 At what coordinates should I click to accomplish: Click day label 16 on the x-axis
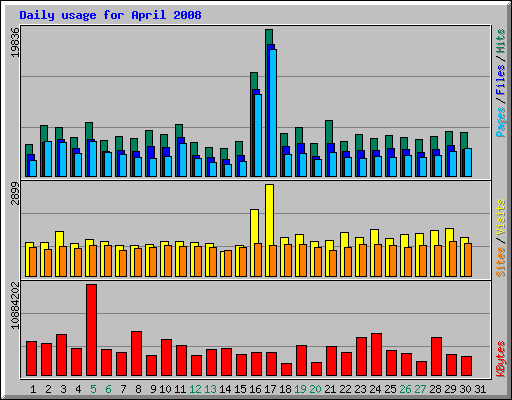[255, 389]
